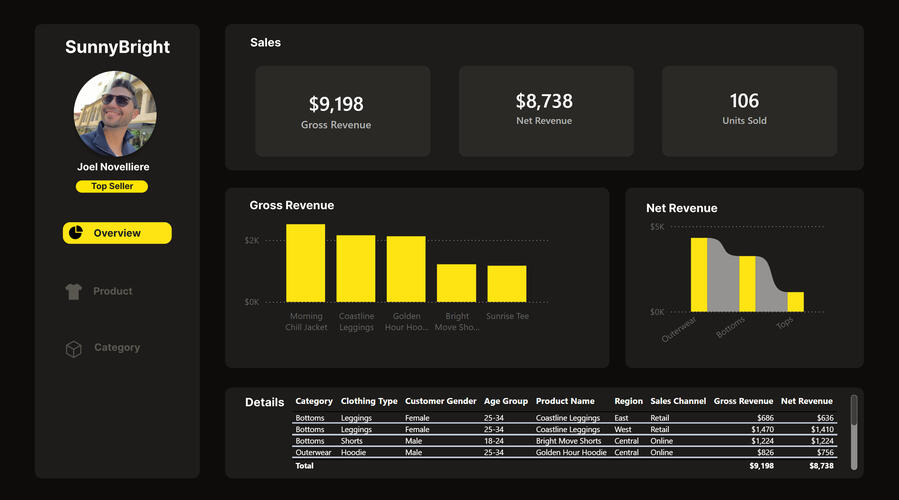Select the Morning Chill Jacket bar
This screenshot has height=500, width=899.
[305, 263]
